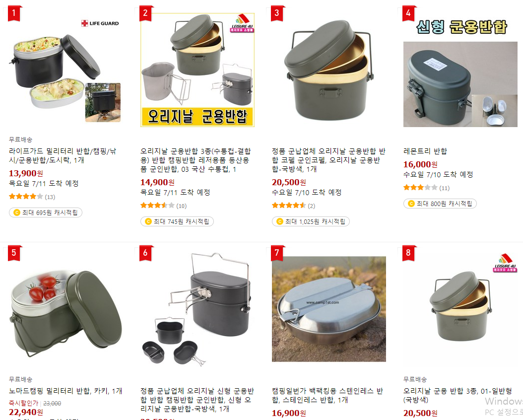Open the 오리지날 군용반합 yellow banner image

point(197,70)
